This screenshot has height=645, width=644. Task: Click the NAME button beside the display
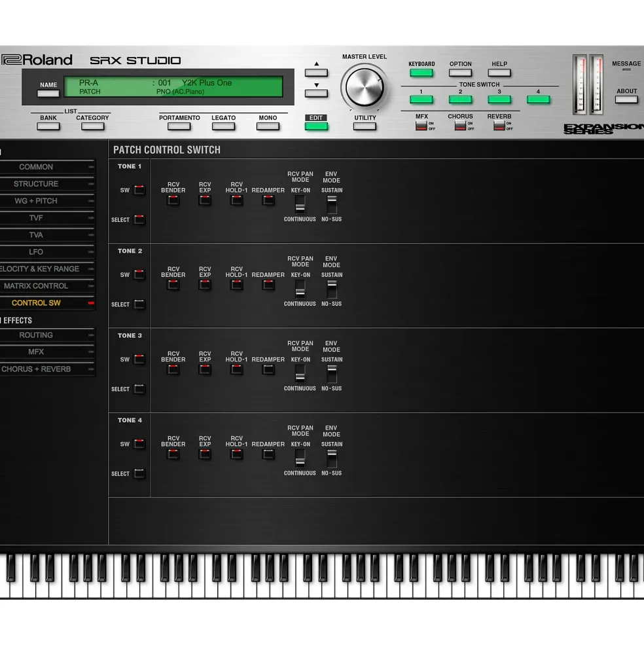pos(48,94)
